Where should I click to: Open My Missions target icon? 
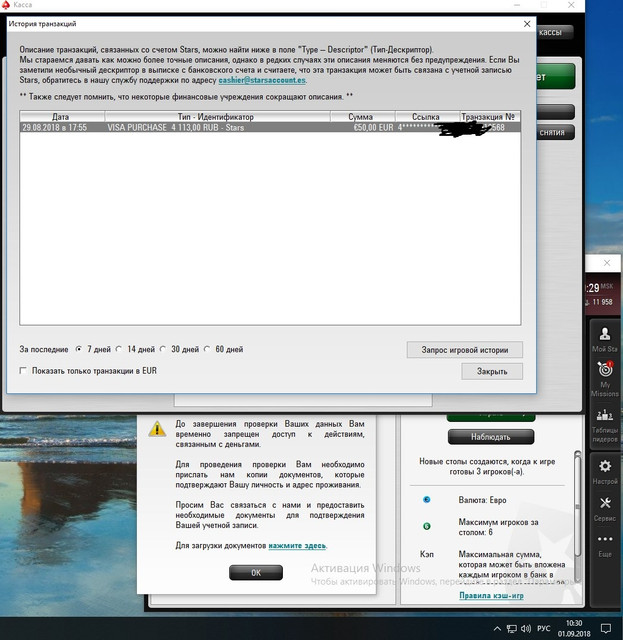(605, 369)
